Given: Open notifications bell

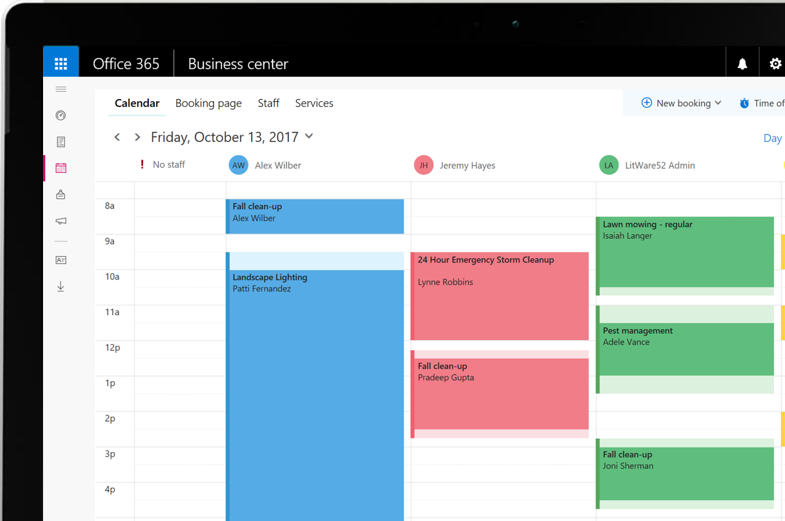Looking at the screenshot, I should 742,64.
